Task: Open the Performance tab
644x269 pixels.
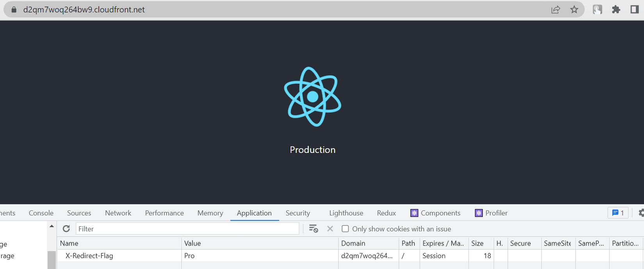Action: [164, 213]
